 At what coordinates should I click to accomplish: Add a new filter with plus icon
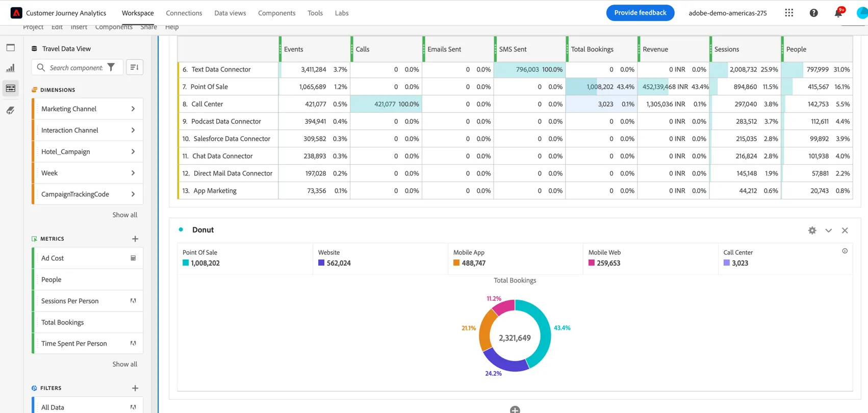135,388
